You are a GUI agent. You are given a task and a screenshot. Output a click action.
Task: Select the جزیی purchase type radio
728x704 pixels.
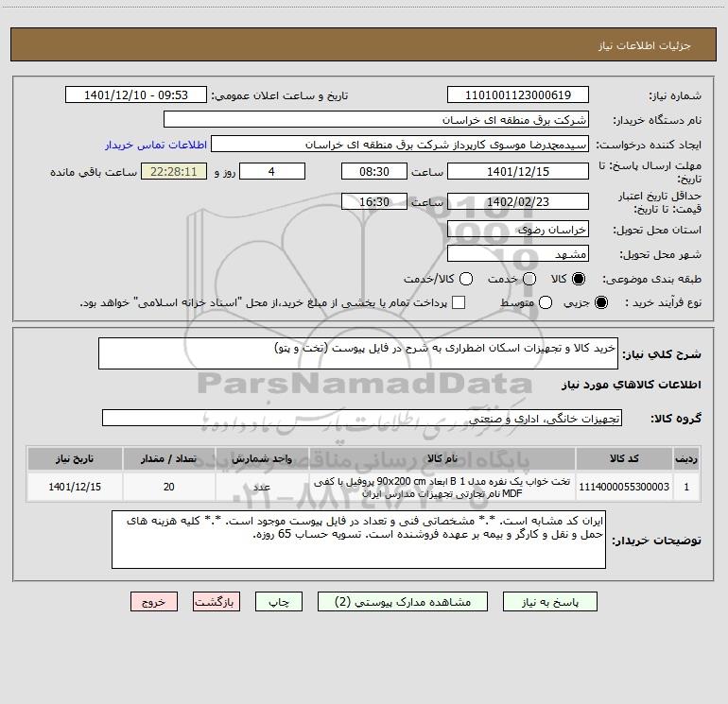coord(600,302)
